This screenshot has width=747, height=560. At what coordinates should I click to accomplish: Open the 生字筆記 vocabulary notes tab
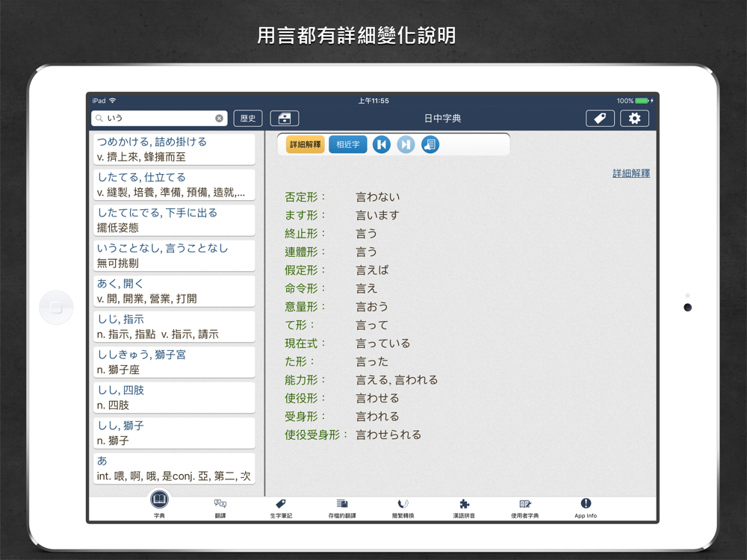[x=281, y=508]
